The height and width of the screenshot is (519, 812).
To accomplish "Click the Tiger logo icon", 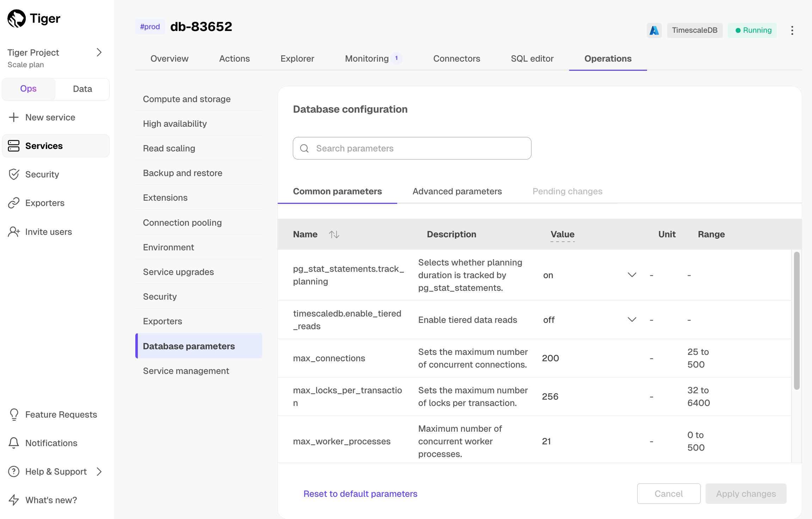I will coord(17,18).
